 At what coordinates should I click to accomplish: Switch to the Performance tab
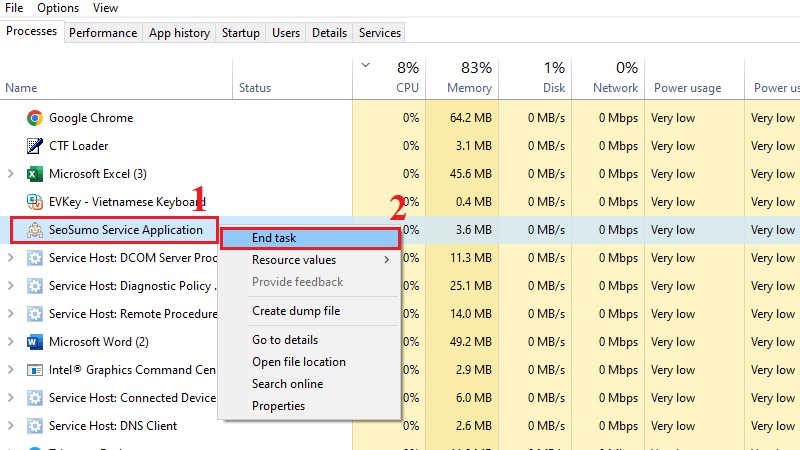(x=103, y=33)
